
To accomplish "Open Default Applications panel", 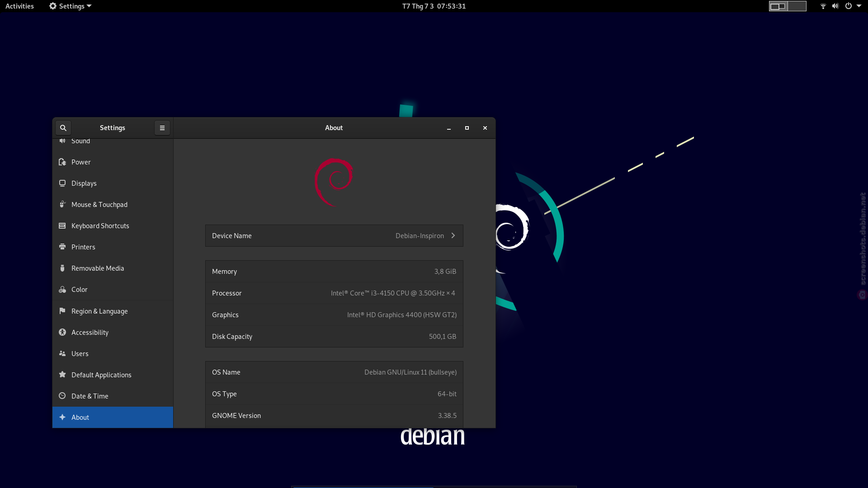I will (x=113, y=375).
